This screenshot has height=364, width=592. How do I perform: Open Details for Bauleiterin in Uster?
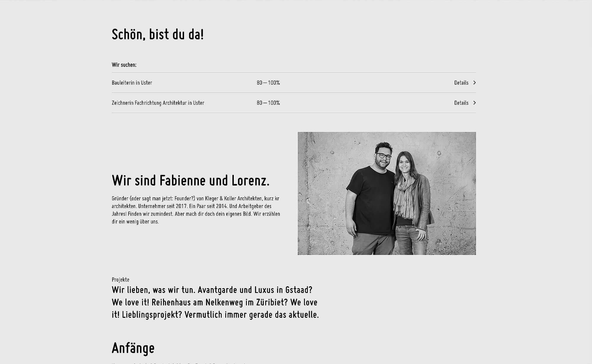[x=461, y=83]
